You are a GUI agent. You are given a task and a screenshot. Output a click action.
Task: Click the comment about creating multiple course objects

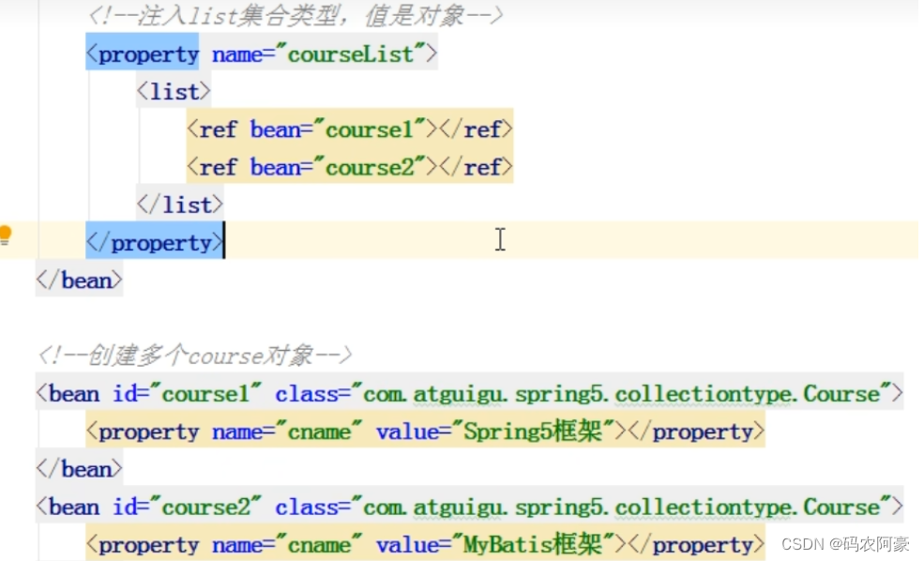tap(194, 356)
